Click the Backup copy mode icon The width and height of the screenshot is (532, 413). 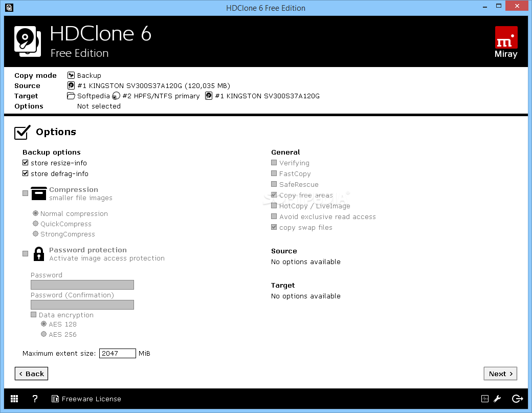tap(71, 75)
